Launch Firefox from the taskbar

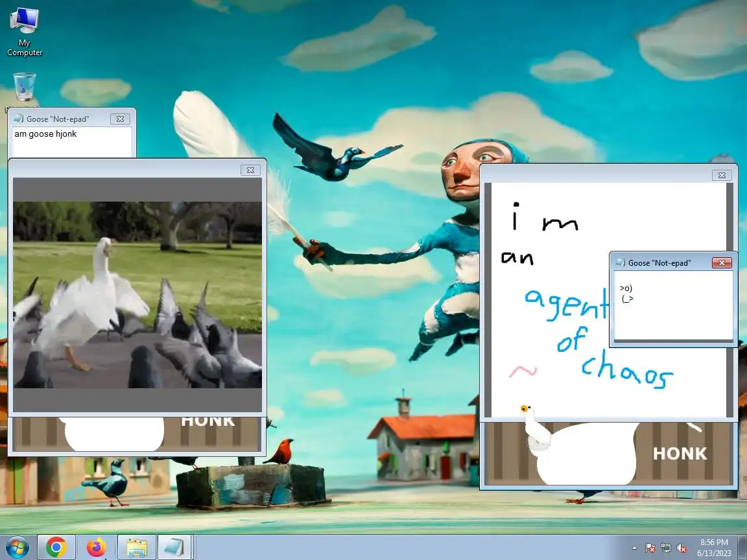[96, 547]
